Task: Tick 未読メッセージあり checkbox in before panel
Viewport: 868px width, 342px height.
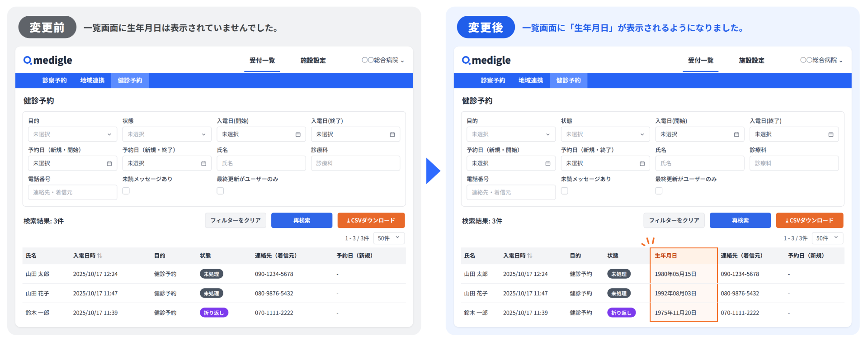Action: 126,191
